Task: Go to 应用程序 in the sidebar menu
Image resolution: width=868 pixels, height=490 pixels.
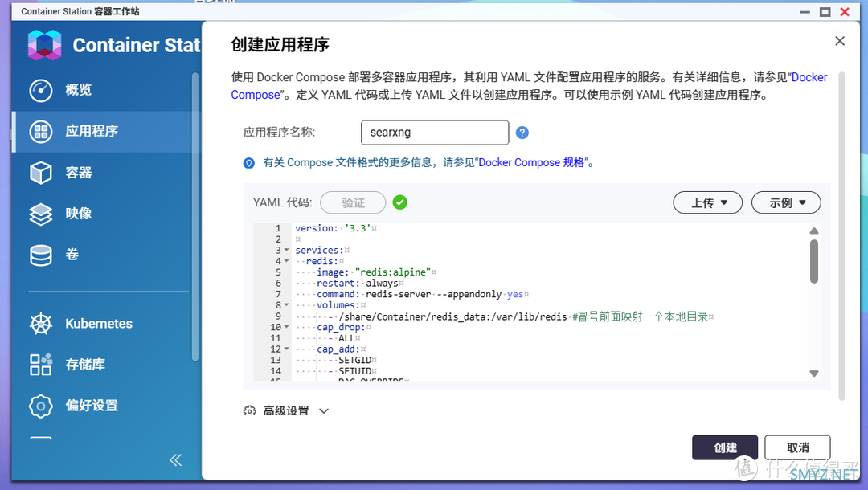Action: (92, 131)
